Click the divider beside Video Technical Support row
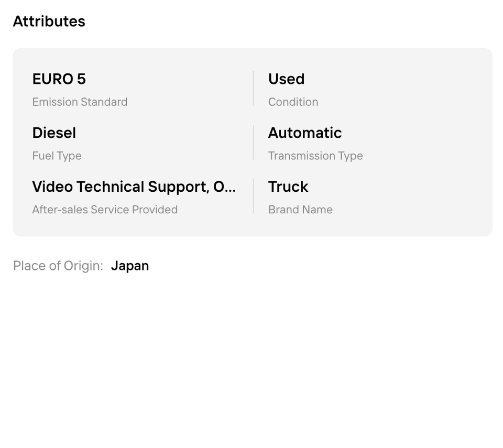The height and width of the screenshot is (448, 503). [x=254, y=196]
